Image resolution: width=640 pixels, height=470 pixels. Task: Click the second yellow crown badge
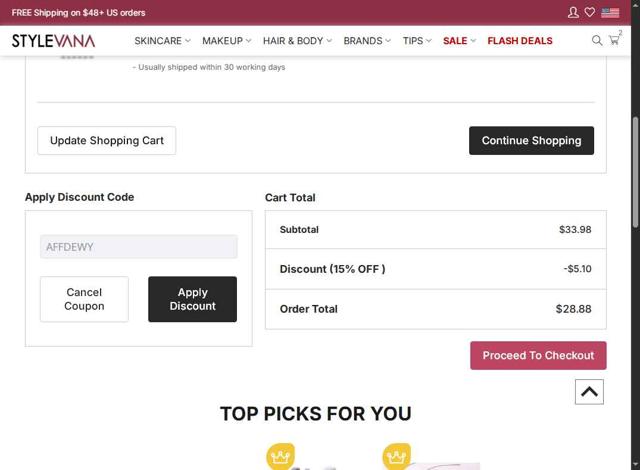[x=397, y=456]
